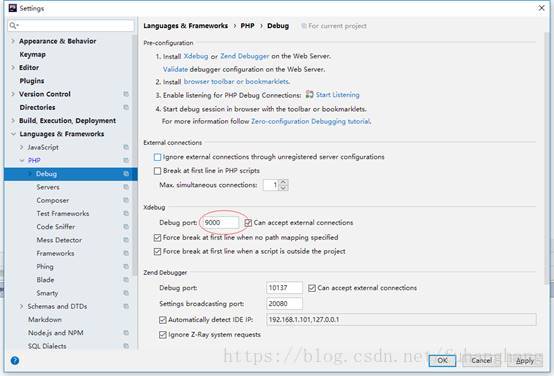Select Markdown in settings tree
The image size is (554, 376).
[45, 319]
